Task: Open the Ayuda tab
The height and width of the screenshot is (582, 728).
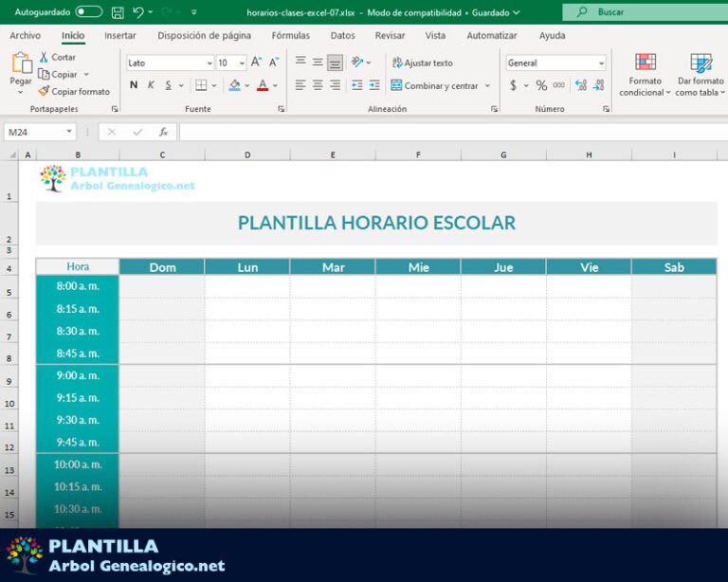Action: pos(552,35)
